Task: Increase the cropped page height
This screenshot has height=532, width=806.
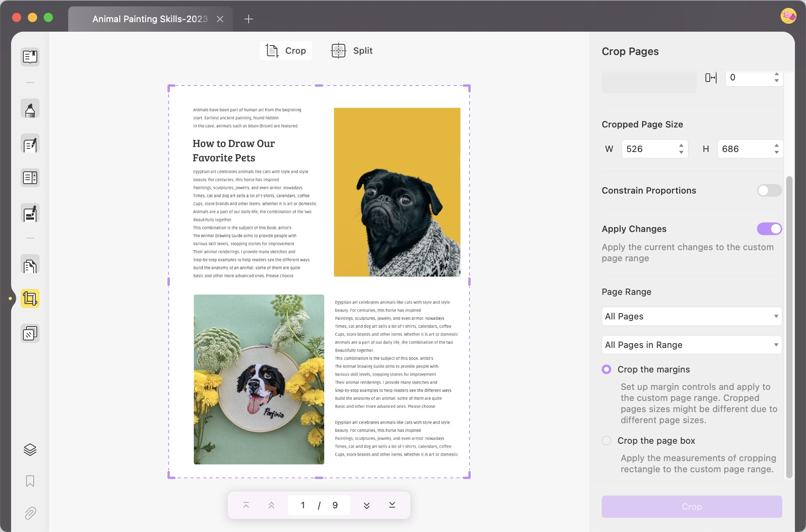Action: 777,146
